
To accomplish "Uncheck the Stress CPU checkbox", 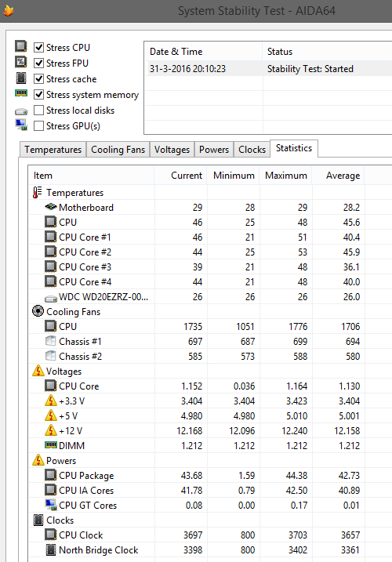I will [38, 47].
